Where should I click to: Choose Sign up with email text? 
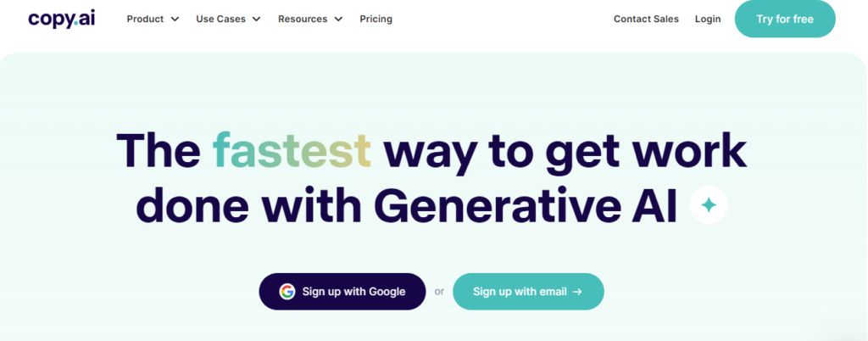(520, 291)
